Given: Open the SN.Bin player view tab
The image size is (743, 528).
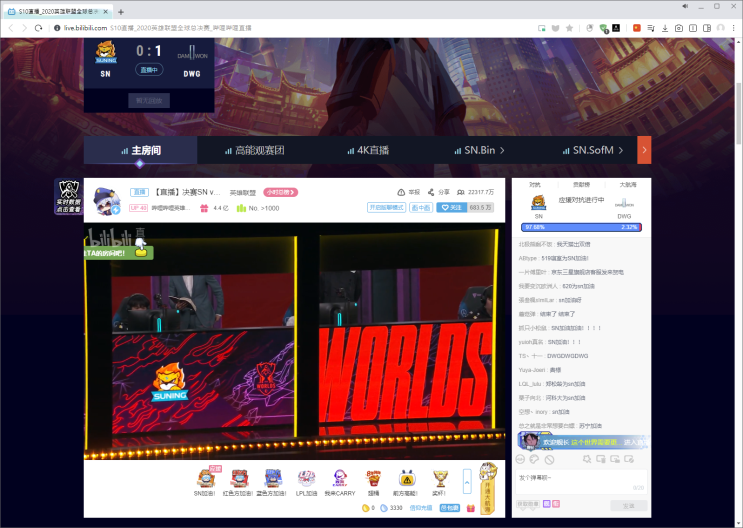Looking at the screenshot, I should pyautogui.click(x=479, y=150).
